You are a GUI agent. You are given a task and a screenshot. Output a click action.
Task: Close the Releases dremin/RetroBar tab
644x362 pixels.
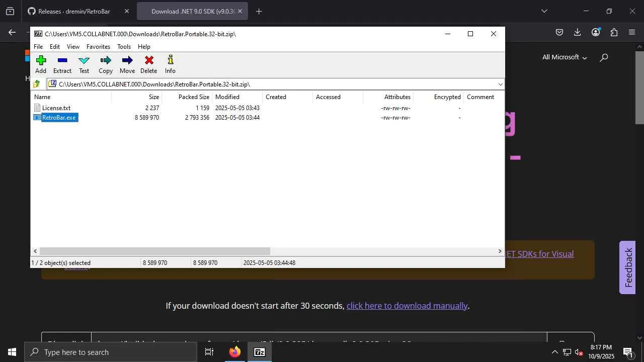(x=127, y=11)
